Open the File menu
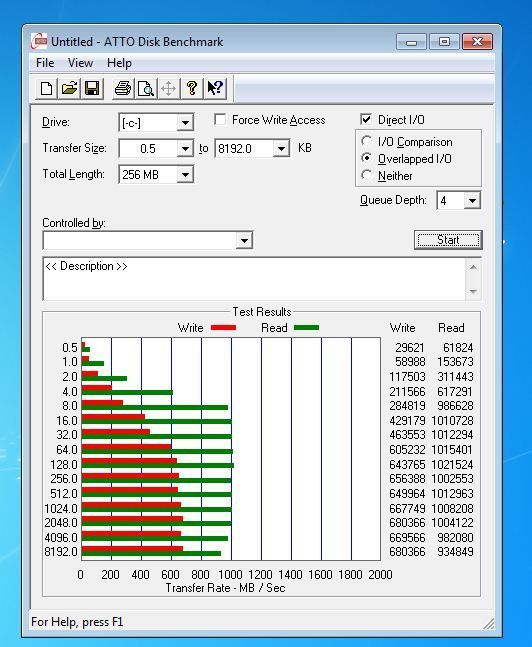 click(x=45, y=63)
